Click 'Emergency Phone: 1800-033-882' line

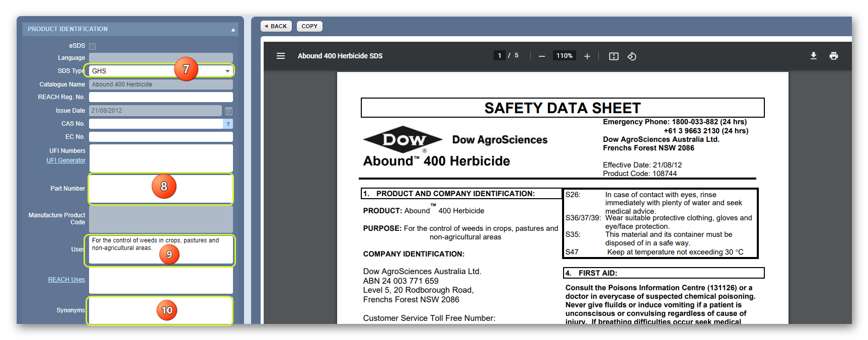coord(675,122)
